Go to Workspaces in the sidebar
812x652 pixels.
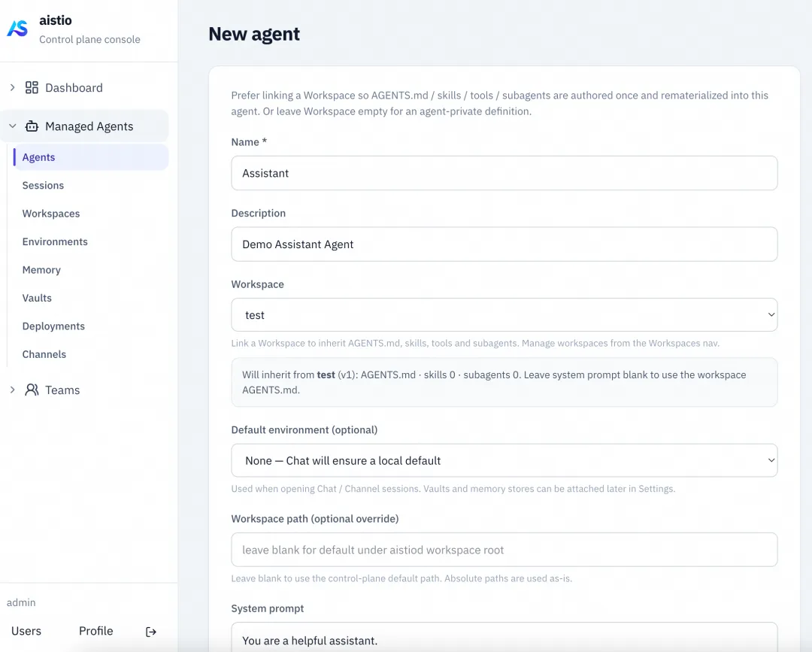tap(51, 214)
